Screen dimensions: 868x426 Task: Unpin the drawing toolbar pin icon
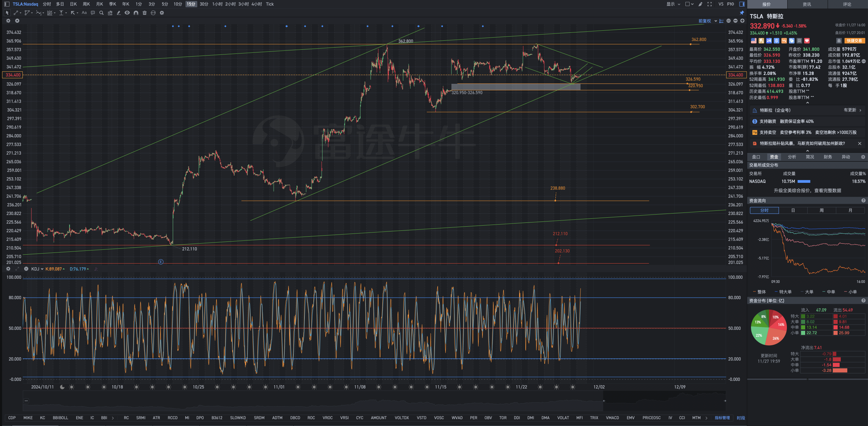point(742,13)
